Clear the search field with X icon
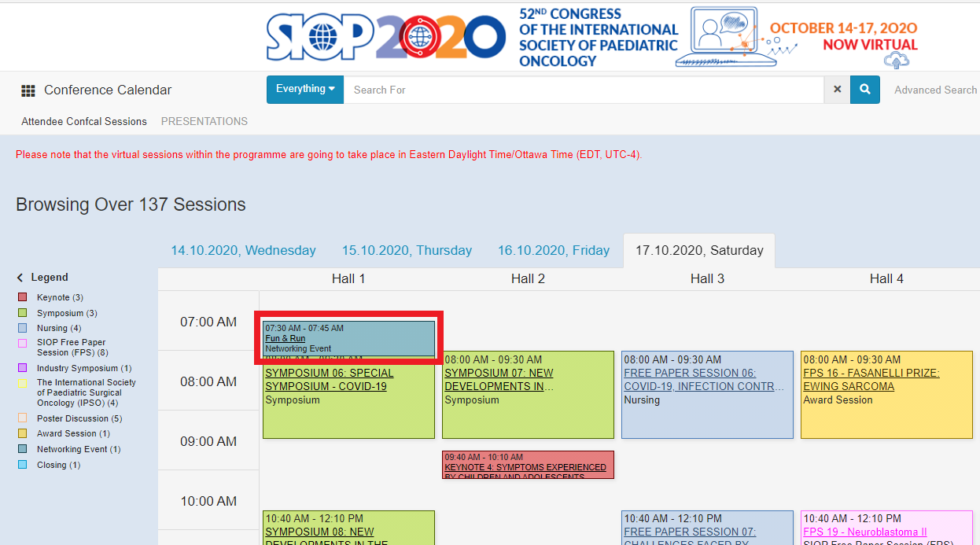 [837, 90]
